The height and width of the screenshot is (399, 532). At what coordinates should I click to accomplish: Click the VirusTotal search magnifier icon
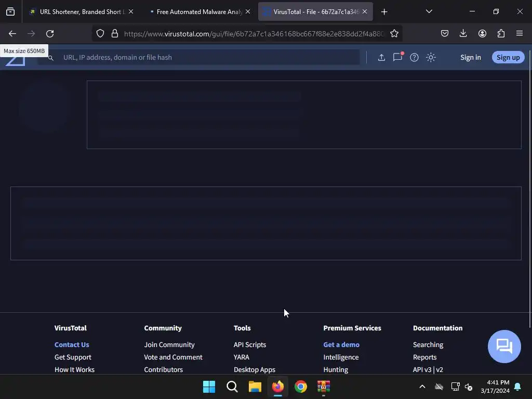[50, 58]
